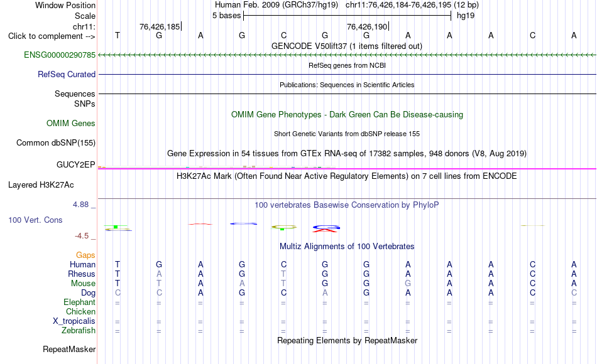Click the T base in complement row
This screenshot has width=597, height=364.
pos(118,36)
